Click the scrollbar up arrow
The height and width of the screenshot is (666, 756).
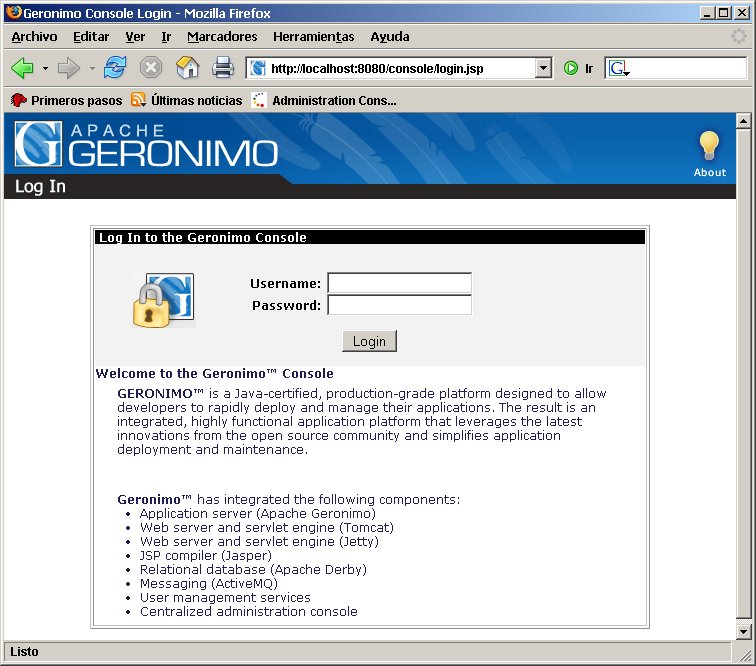[x=743, y=121]
